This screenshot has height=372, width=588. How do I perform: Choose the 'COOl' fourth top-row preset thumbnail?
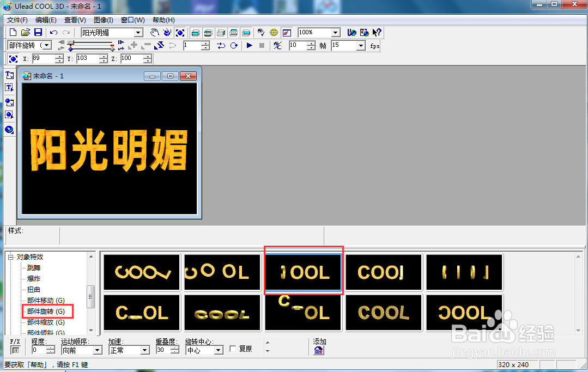[x=384, y=272]
